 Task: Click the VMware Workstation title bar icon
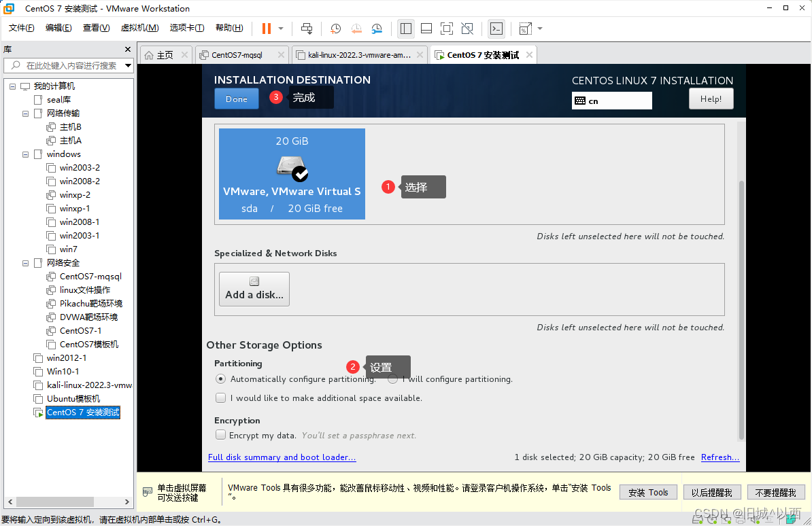10,8
